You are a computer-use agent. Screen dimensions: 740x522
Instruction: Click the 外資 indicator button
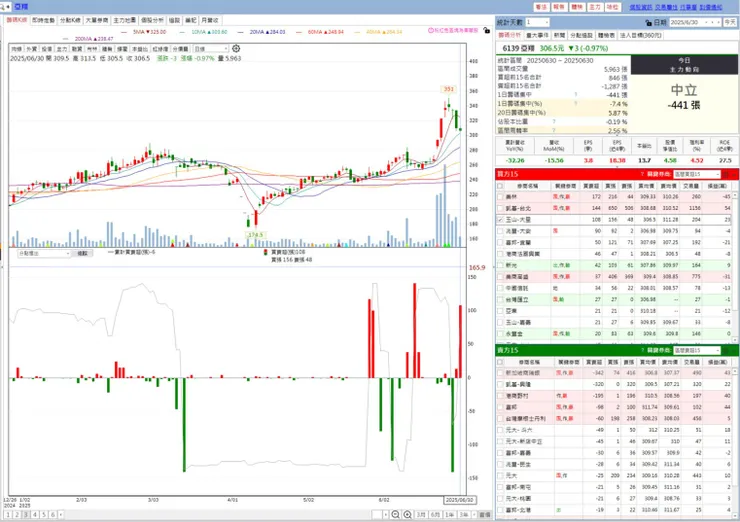(x=32, y=49)
